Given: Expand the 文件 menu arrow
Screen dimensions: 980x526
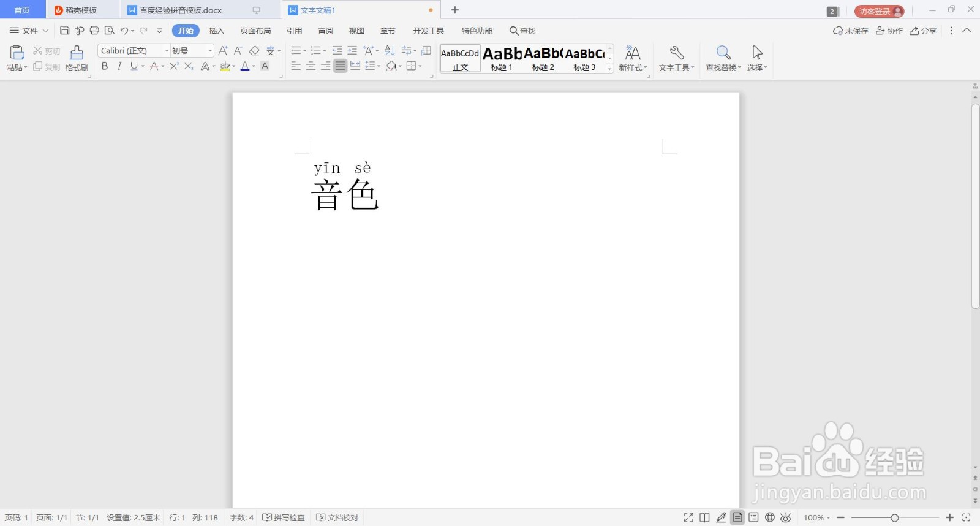Looking at the screenshot, I should coord(45,31).
